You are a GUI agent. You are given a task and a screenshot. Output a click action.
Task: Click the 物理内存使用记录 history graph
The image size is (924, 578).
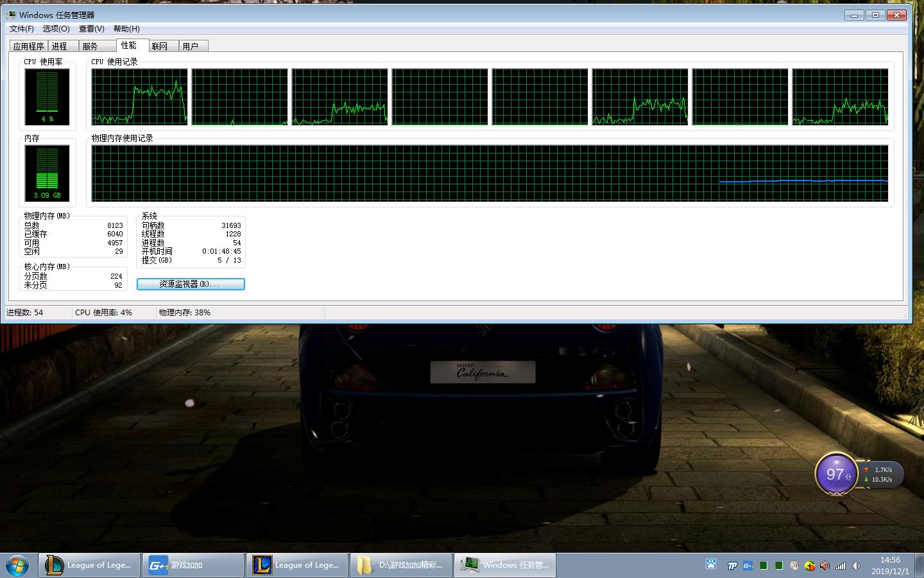coord(490,173)
